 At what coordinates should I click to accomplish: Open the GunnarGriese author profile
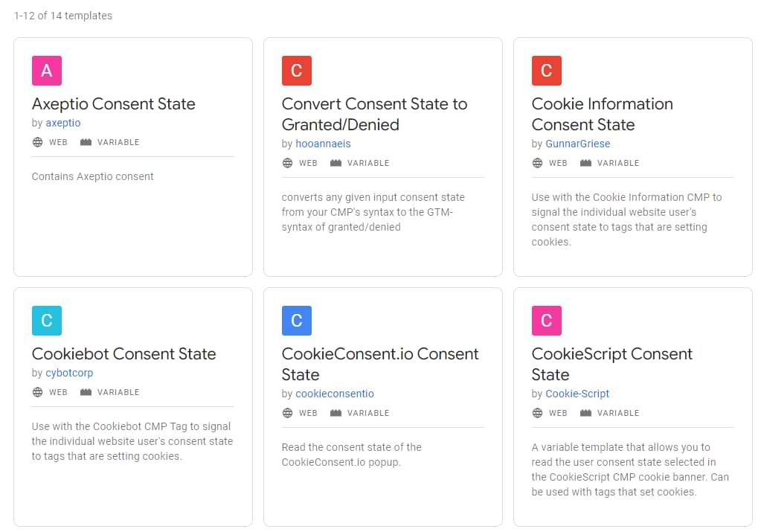[577, 144]
